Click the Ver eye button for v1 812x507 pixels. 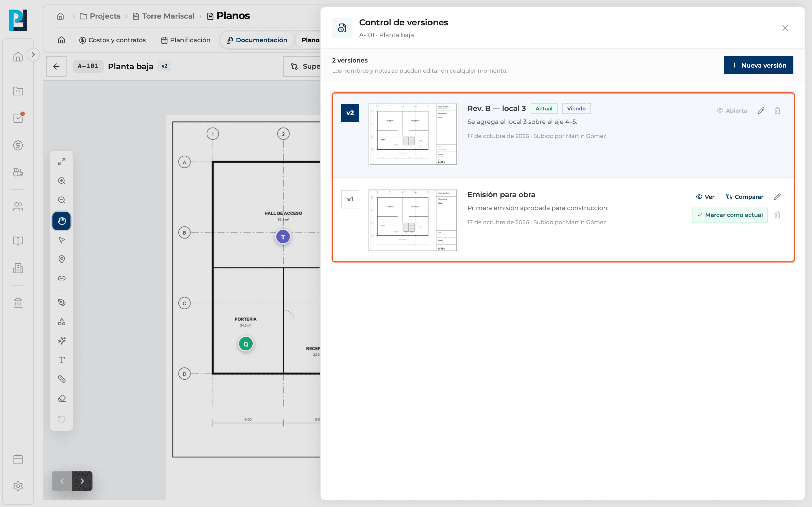(x=705, y=197)
